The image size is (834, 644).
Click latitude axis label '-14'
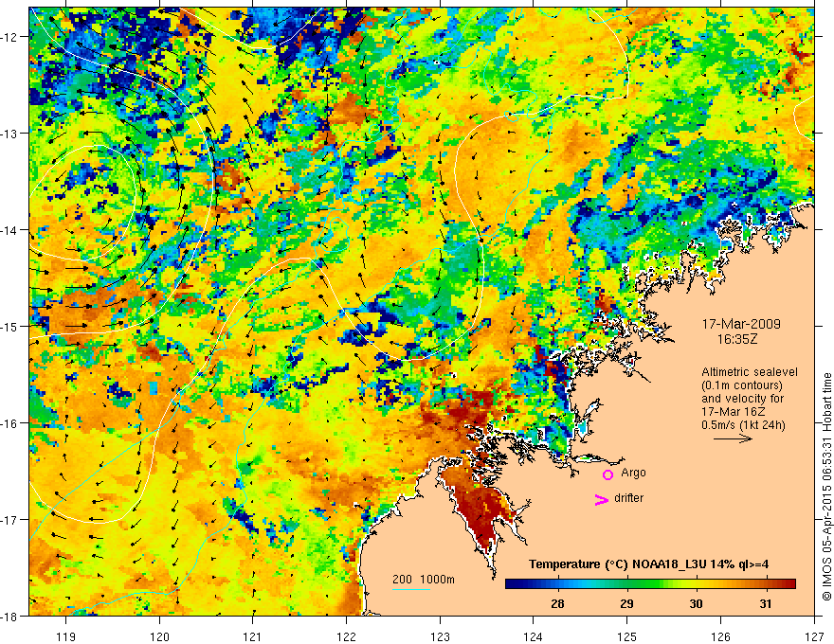[x=9, y=230]
